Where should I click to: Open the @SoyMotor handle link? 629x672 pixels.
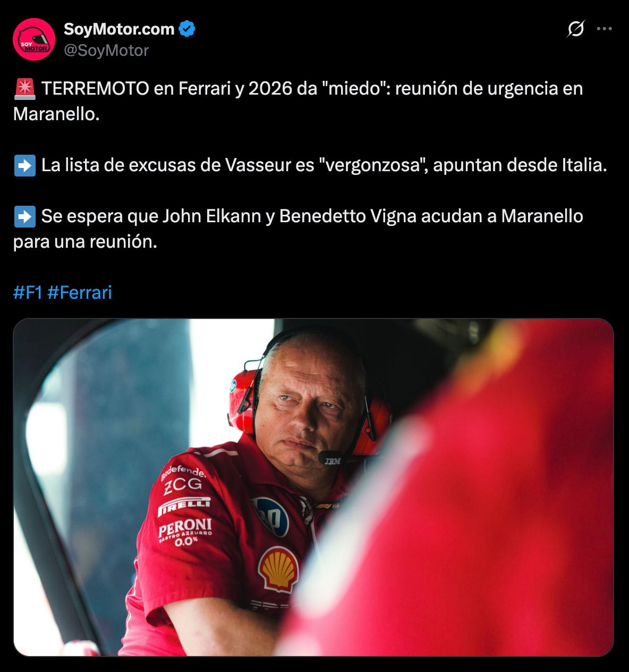coord(106,51)
